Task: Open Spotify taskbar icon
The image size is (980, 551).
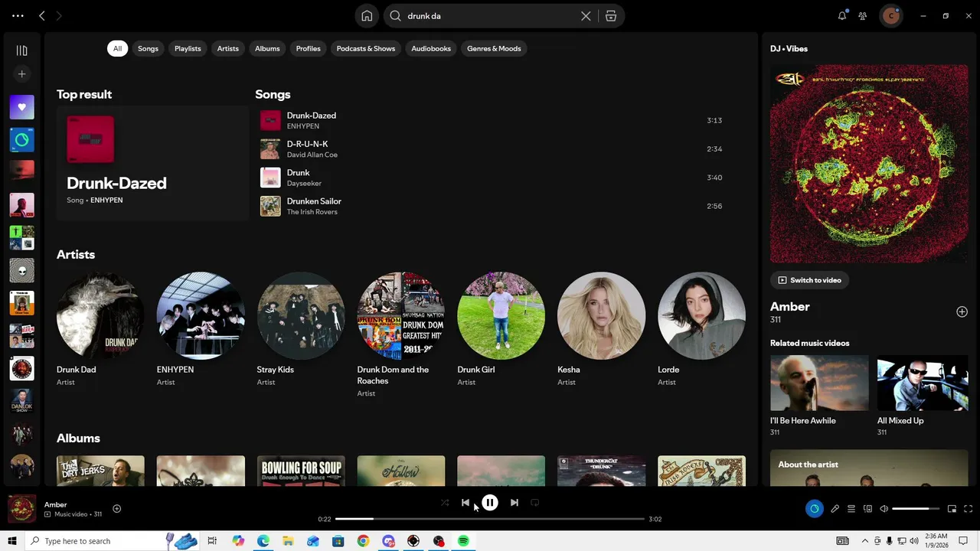Action: 463,541
